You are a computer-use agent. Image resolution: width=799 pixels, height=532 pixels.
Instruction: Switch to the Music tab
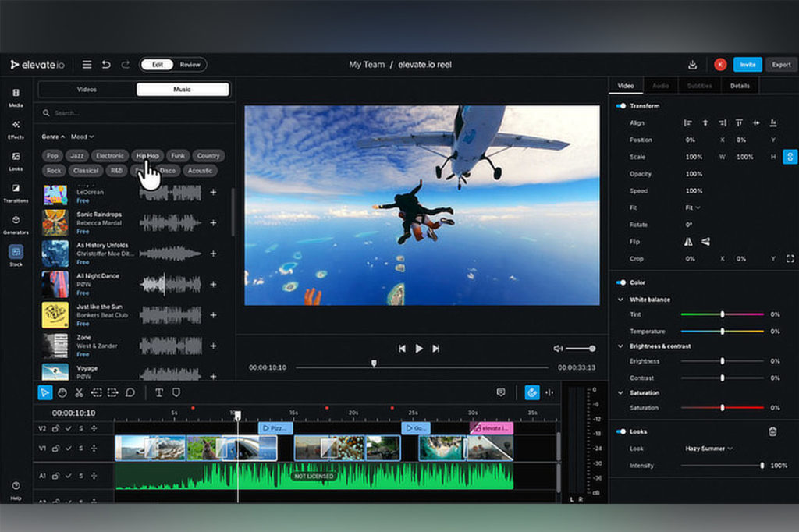(x=183, y=90)
